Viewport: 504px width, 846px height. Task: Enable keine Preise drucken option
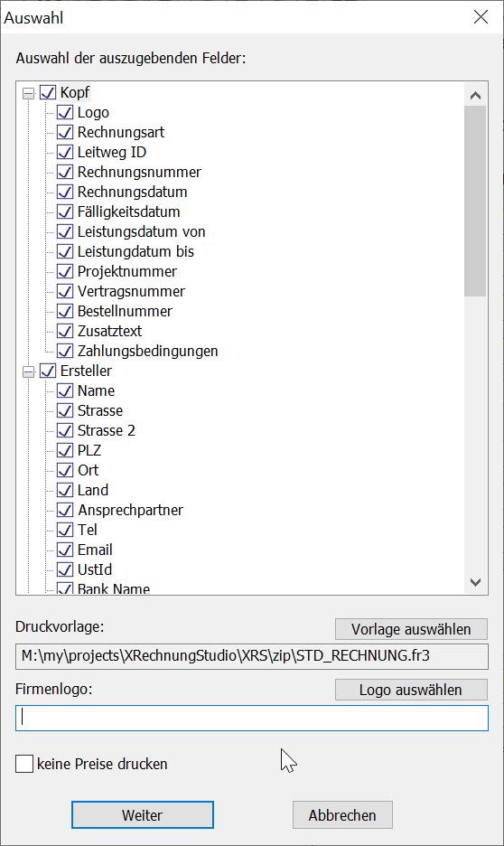pos(24,764)
